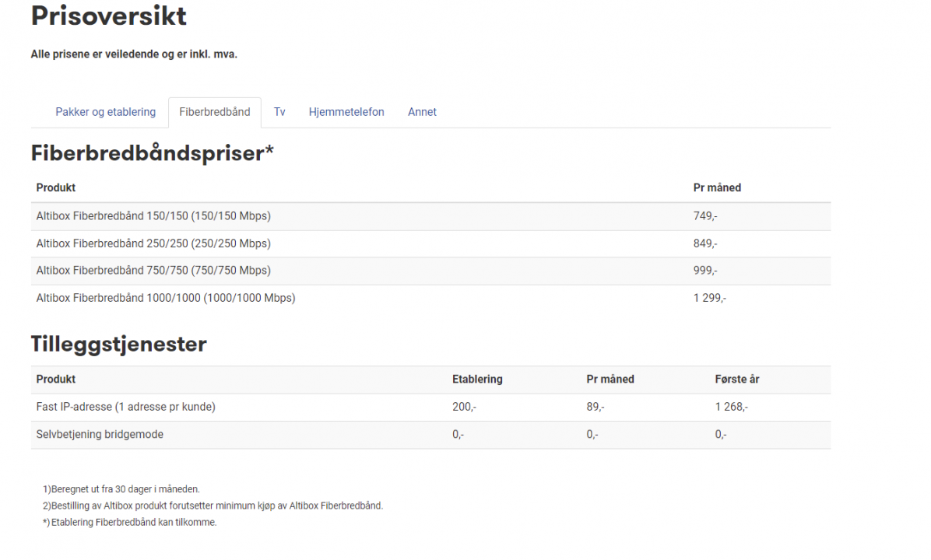931x560 pixels.
Task: Click the Tilleggstjenester section heading
Action: click(119, 344)
